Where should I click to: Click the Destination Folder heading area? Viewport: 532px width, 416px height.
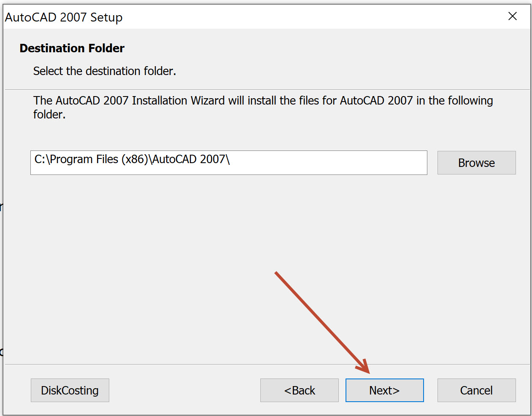coord(72,48)
